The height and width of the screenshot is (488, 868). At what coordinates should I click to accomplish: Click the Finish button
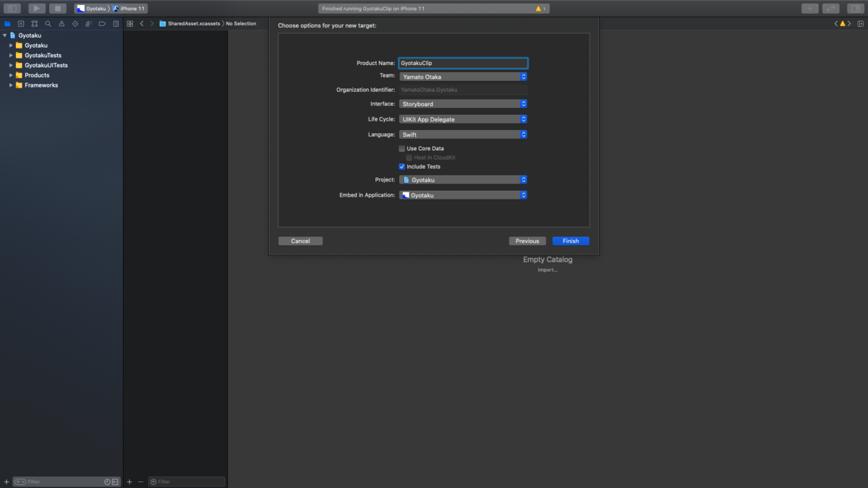(x=571, y=241)
